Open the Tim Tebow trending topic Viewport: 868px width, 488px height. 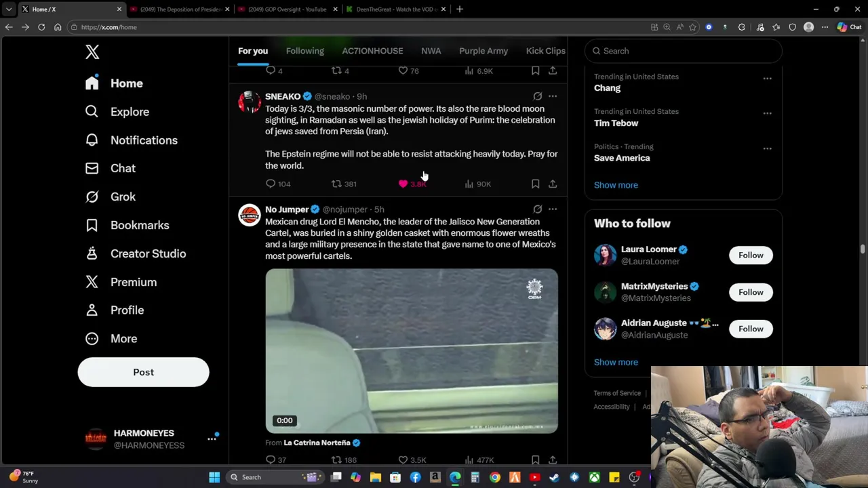[x=616, y=123]
